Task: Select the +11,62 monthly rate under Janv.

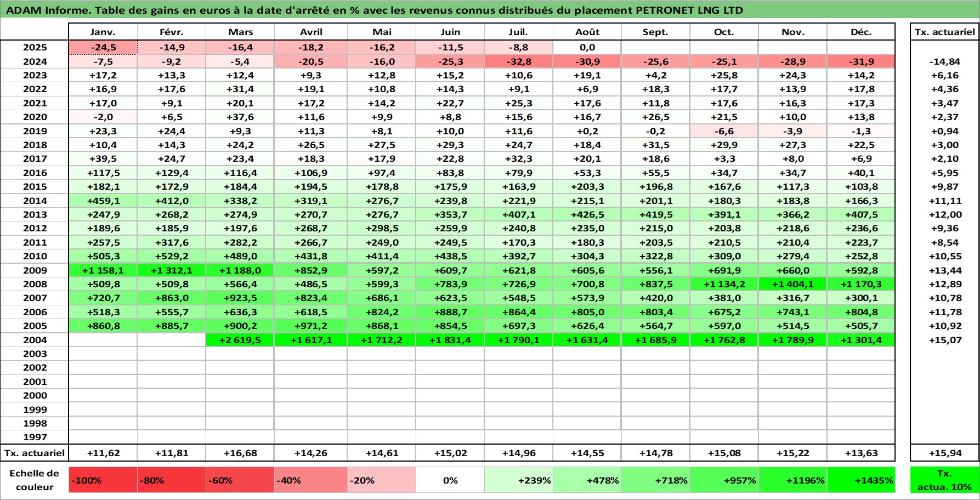Action: click(103, 453)
